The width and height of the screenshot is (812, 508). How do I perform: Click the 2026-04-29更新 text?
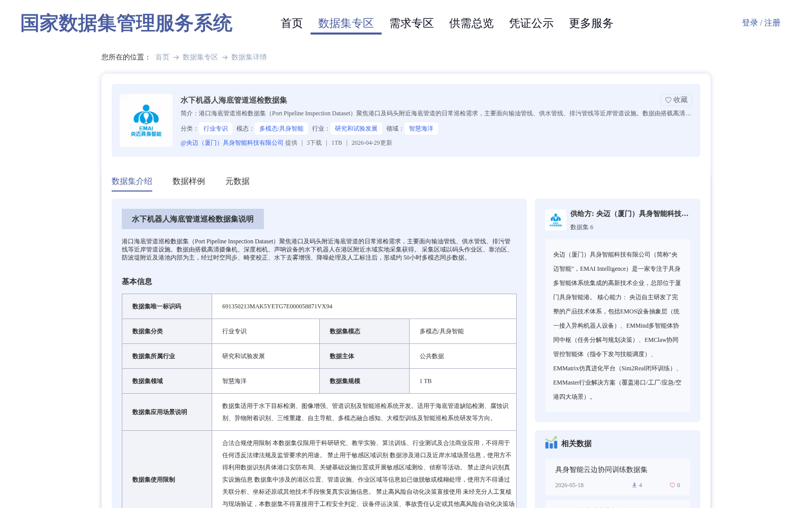372,143
